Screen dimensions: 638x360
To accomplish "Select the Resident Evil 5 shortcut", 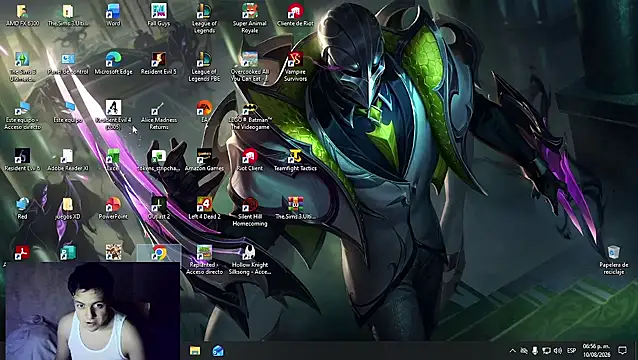I will (x=159, y=63).
